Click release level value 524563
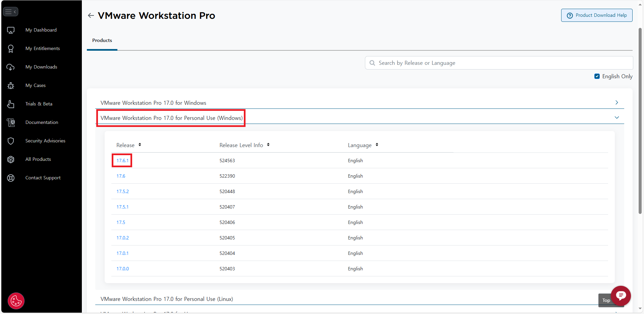Image resolution: width=644 pixels, height=314 pixels. tap(227, 161)
